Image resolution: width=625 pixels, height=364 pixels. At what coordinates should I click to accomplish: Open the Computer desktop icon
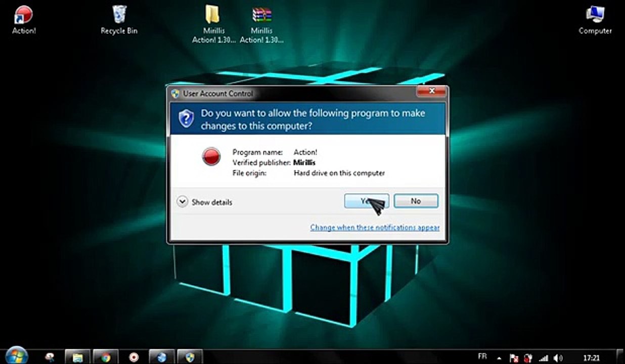(595, 19)
